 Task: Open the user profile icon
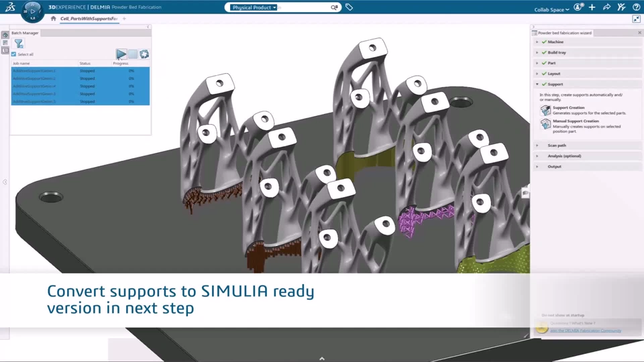[x=578, y=7]
